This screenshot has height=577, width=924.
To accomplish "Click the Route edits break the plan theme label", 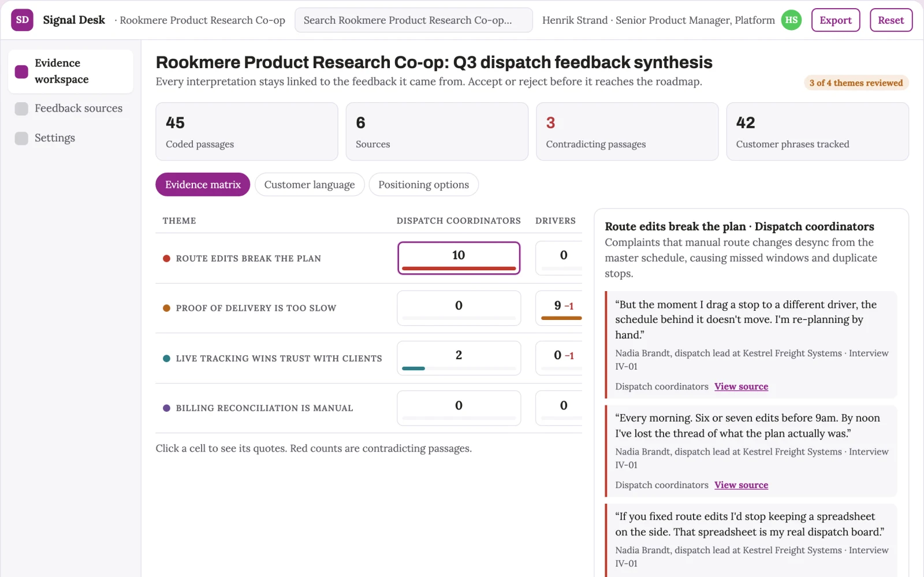I will 248,259.
